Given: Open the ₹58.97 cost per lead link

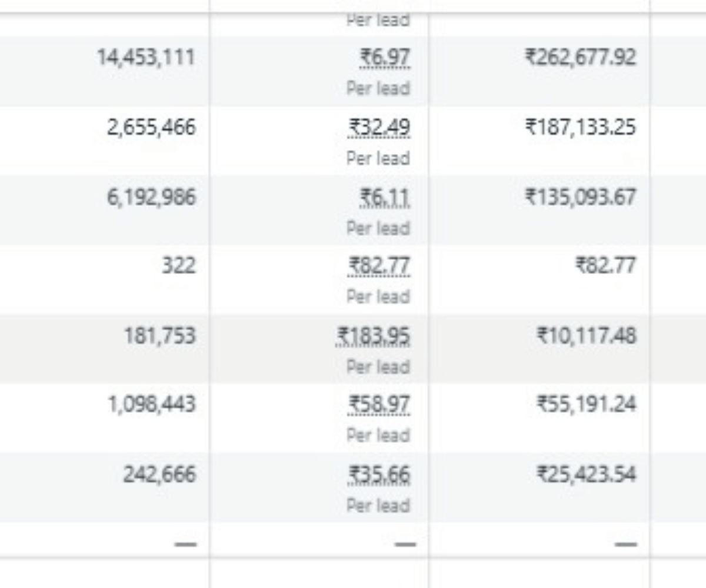Looking at the screenshot, I should coord(379,405).
